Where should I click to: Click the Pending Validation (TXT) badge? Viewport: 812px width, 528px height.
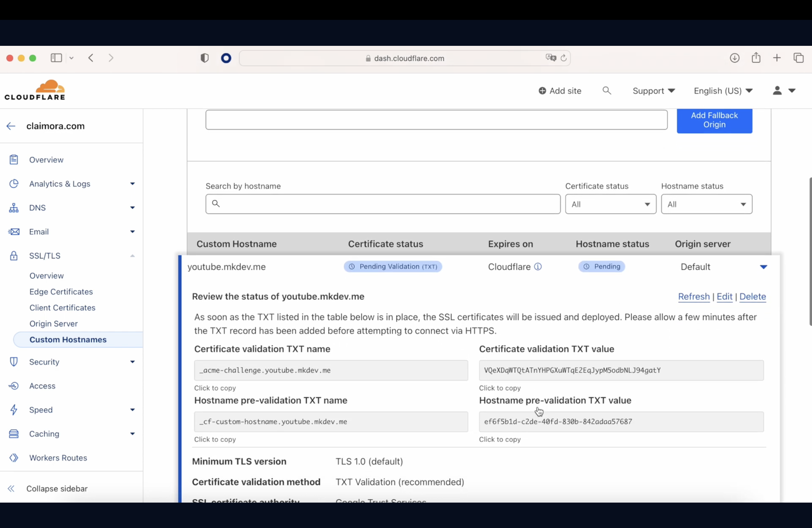click(393, 267)
